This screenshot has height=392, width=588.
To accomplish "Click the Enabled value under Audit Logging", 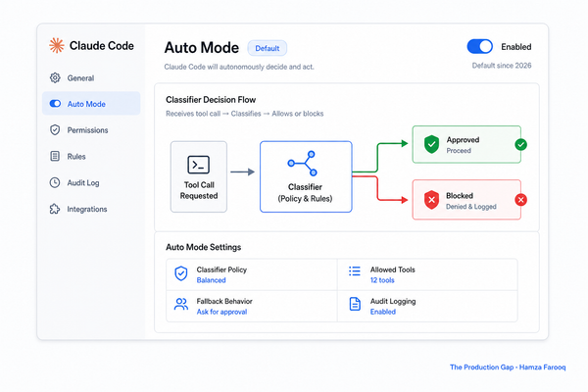I will [383, 312].
